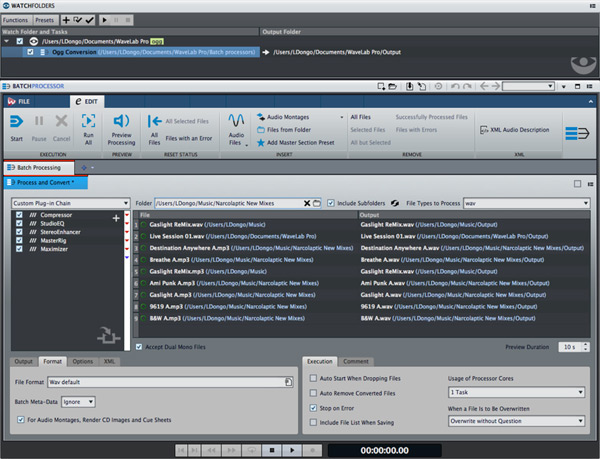The image size is (600, 459).
Task: Toggle Include Subfolders checkbox
Action: 331,203
